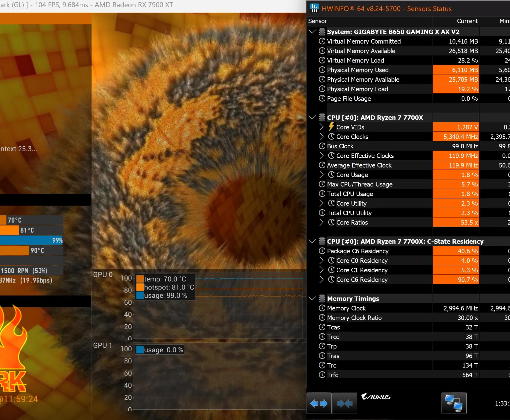Click the clock icon beside Package C6 Residency

tap(322, 251)
